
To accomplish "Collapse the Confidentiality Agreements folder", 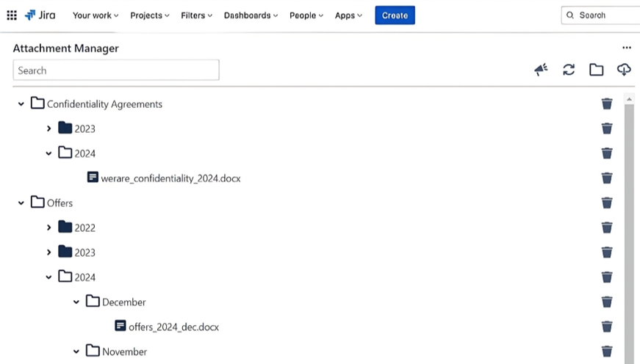I will [21, 104].
